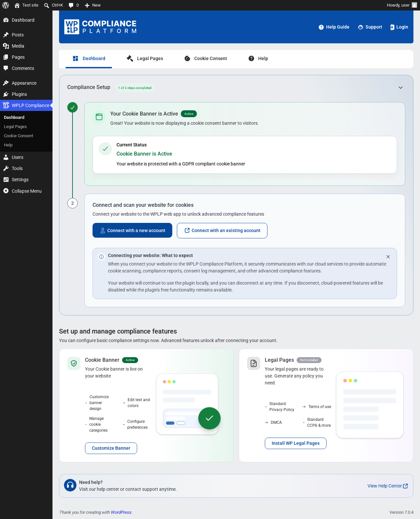Click the WPLP Compliance Platform logo
420x519 pixels.
pos(100,27)
